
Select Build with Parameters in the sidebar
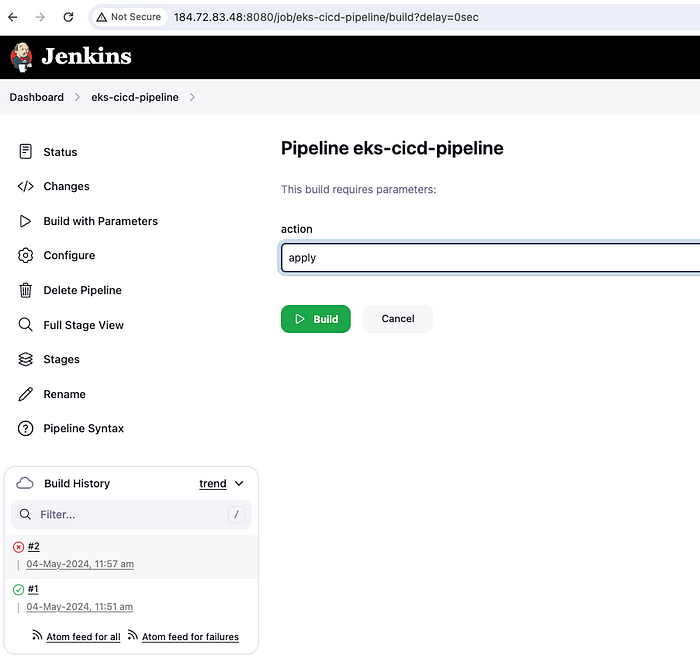[x=100, y=221]
